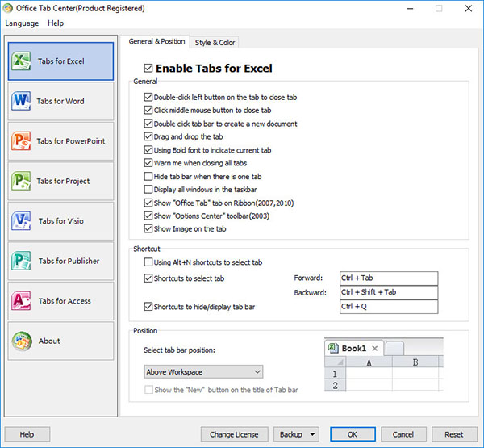
Task: Select the Word icon in sidebar
Action: tap(21, 101)
